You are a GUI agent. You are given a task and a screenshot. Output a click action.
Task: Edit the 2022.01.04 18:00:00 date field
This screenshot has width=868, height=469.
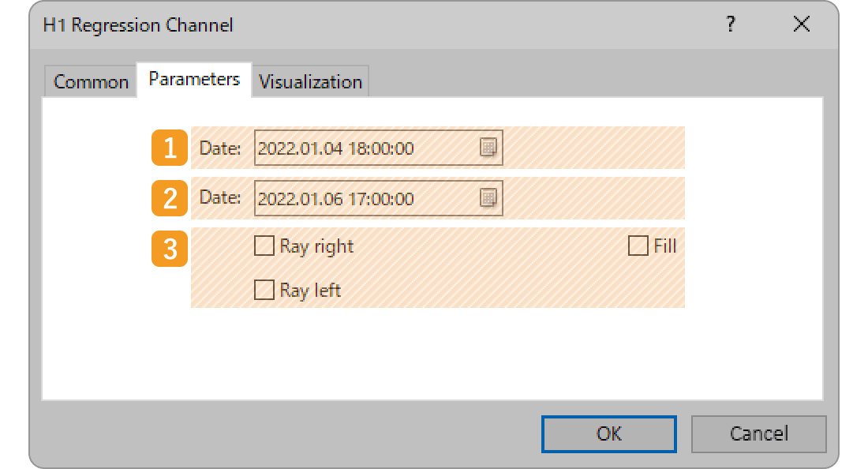[x=378, y=148]
